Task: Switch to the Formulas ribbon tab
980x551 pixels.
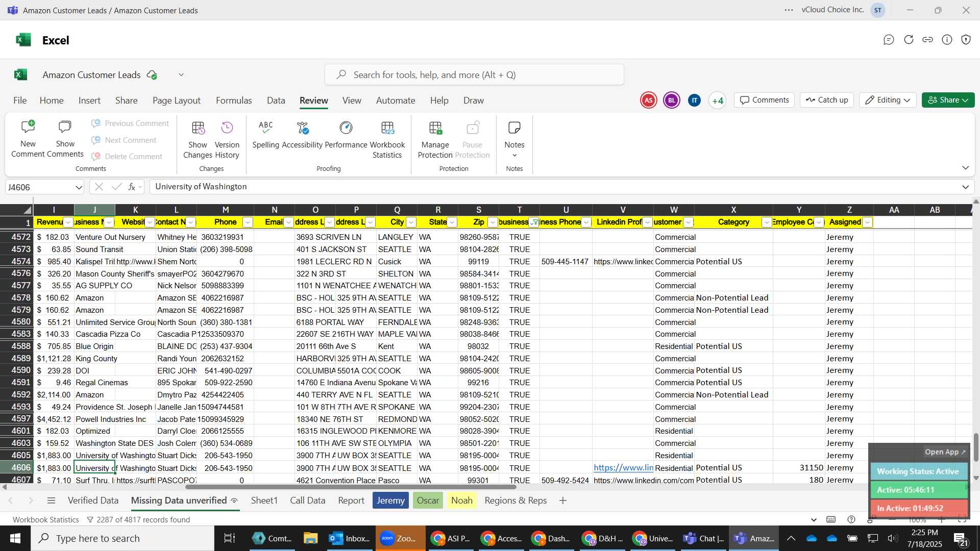Action: (234, 101)
